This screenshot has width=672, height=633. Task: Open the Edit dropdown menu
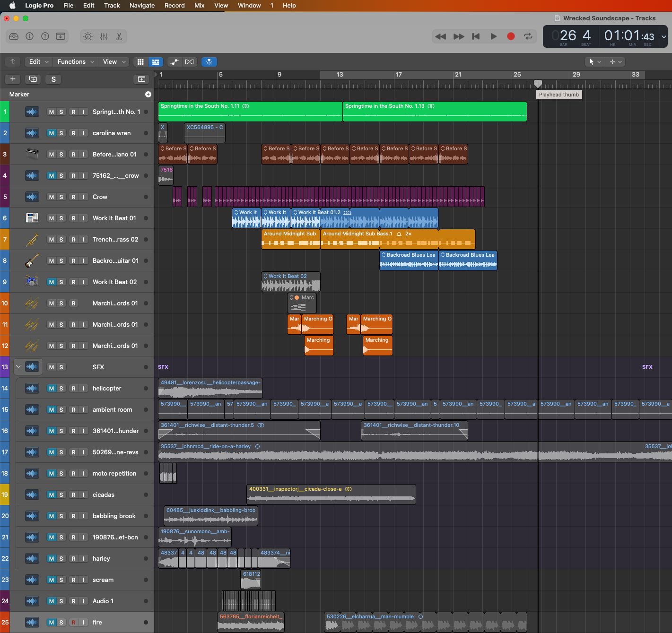click(39, 62)
